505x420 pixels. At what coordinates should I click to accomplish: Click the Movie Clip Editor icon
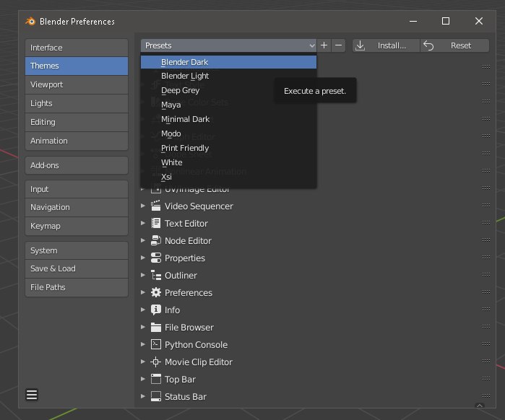pyautogui.click(x=156, y=362)
